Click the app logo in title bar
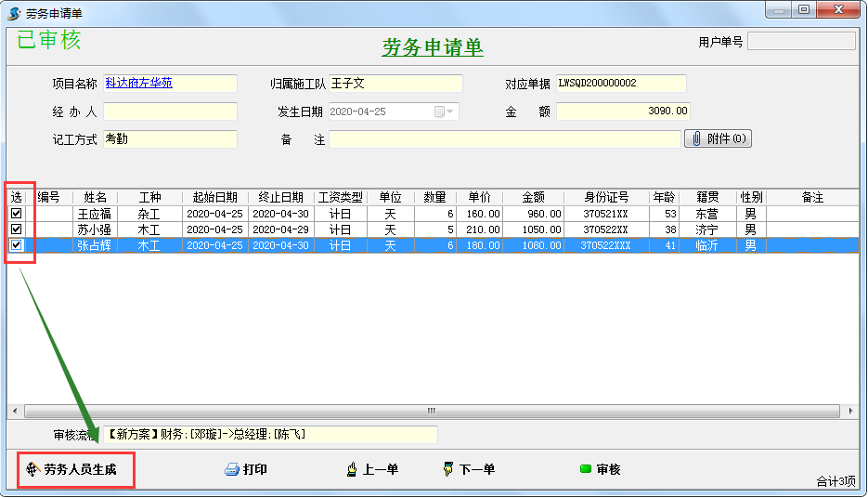Screen dimensions: 868x498 click(x=13, y=12)
